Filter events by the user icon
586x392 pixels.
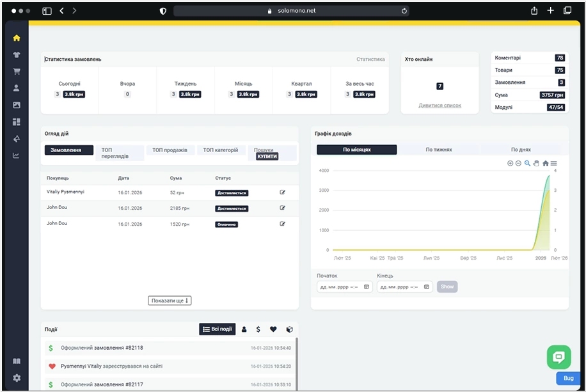click(244, 329)
